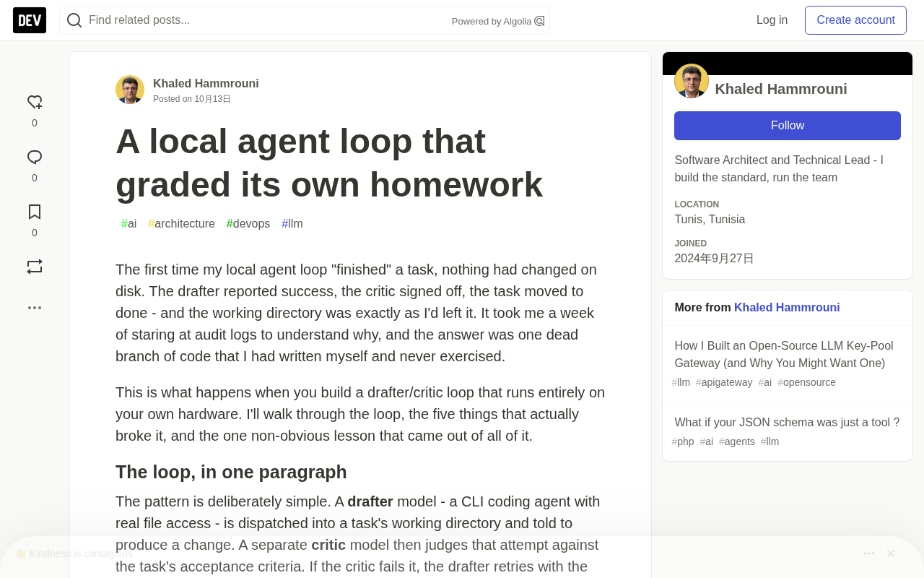The height and width of the screenshot is (578, 924).
Task: Open the LLM Key-Pool Gateway article
Action: click(x=784, y=355)
